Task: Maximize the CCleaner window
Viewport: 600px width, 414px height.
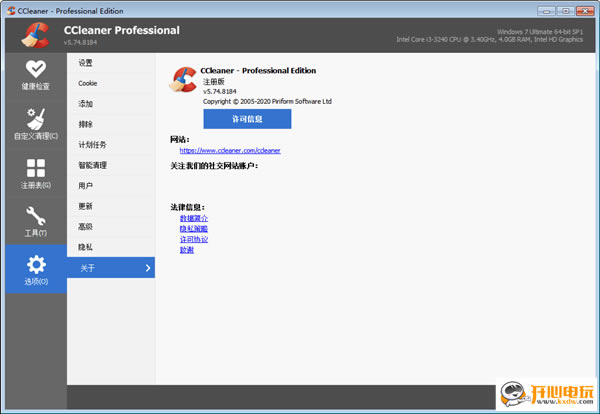Action: point(566,11)
